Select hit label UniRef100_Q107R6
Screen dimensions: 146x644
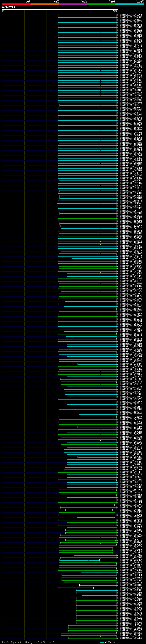tap(131, 331)
